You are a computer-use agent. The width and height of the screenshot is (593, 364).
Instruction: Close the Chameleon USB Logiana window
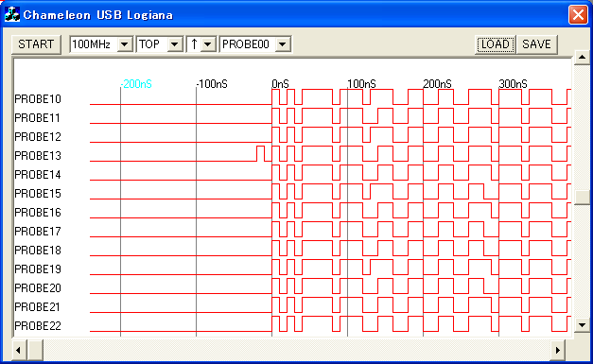(x=578, y=15)
